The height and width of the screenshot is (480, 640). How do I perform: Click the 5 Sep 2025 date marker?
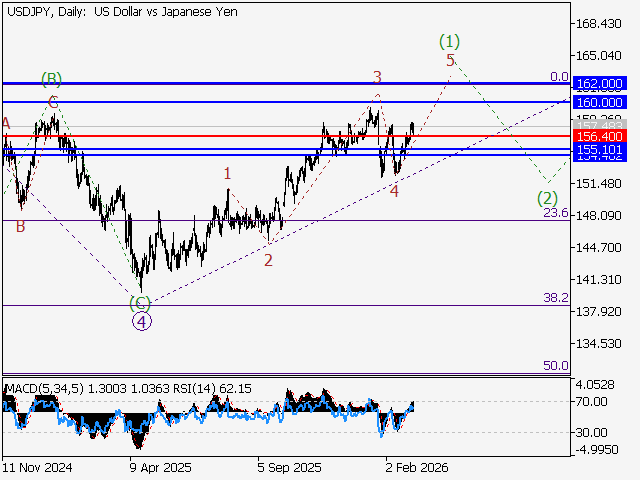point(289,466)
